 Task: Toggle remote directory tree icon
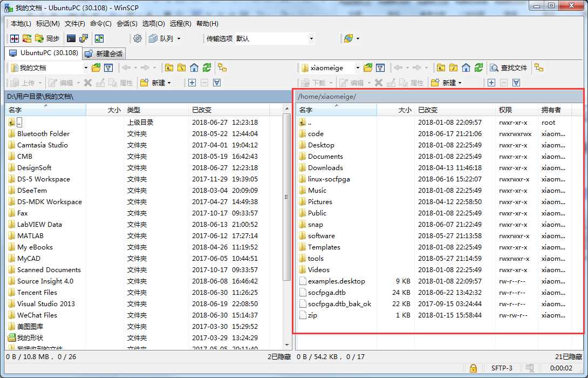539,68
